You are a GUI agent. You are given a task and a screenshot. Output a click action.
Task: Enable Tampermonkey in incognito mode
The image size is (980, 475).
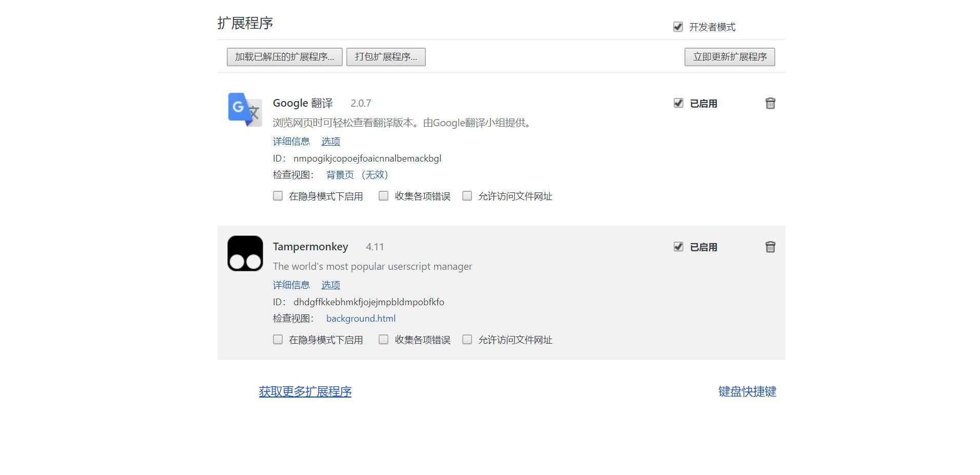[x=278, y=340]
